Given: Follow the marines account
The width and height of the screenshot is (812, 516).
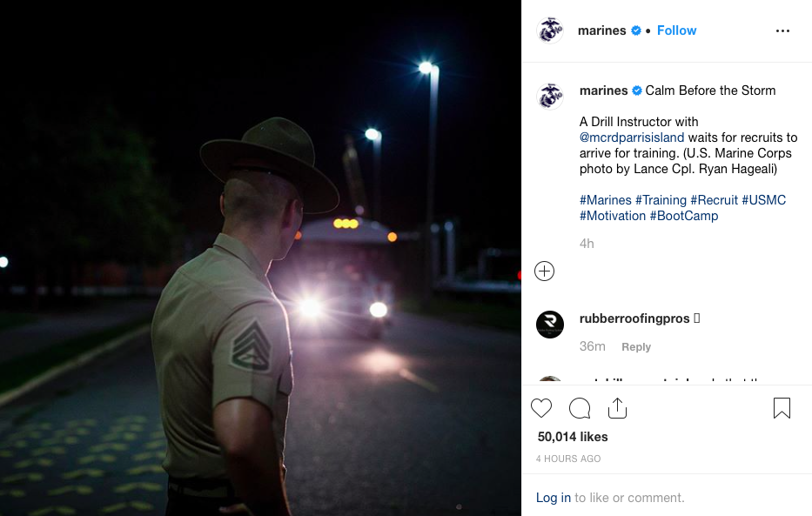Looking at the screenshot, I should (x=676, y=30).
